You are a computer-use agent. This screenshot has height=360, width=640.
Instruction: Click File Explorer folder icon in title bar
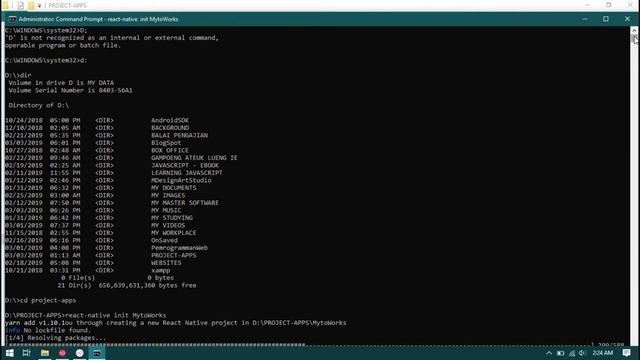tap(5, 5)
